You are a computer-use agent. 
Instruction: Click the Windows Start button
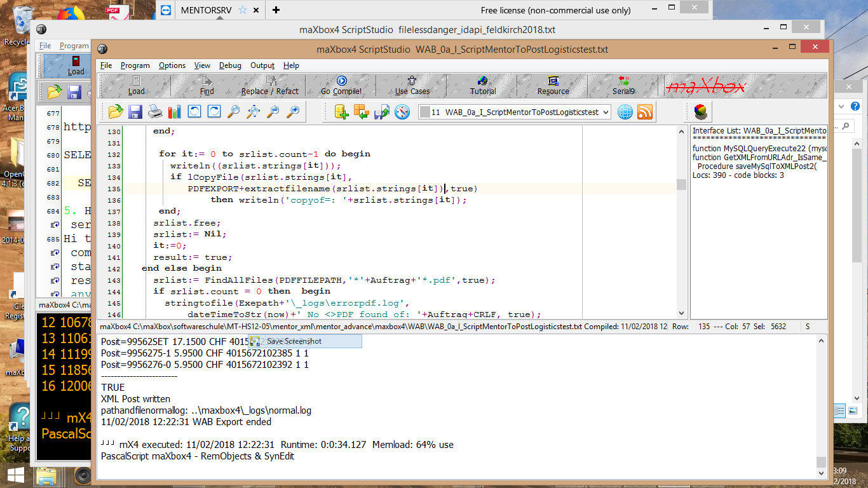click(x=15, y=475)
